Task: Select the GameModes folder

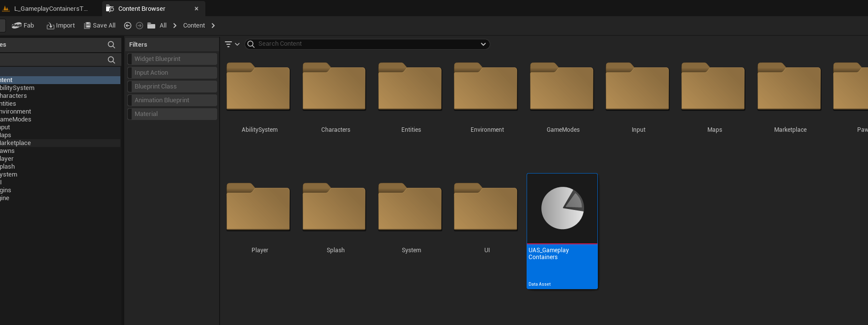Action: pyautogui.click(x=562, y=86)
